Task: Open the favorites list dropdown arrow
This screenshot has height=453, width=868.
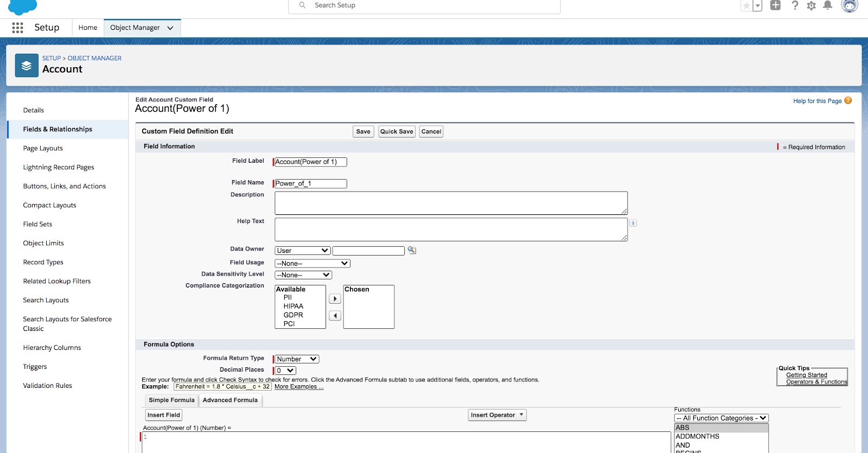Action: 757,5
